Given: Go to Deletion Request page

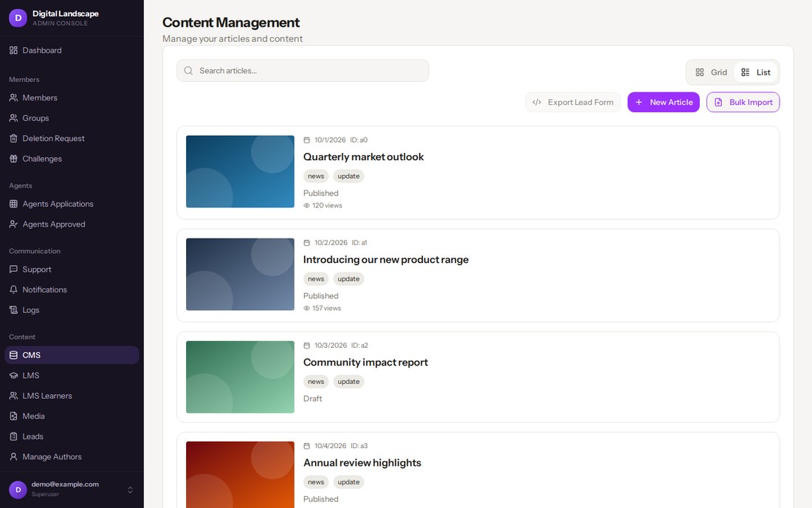Looking at the screenshot, I should [x=72, y=138].
